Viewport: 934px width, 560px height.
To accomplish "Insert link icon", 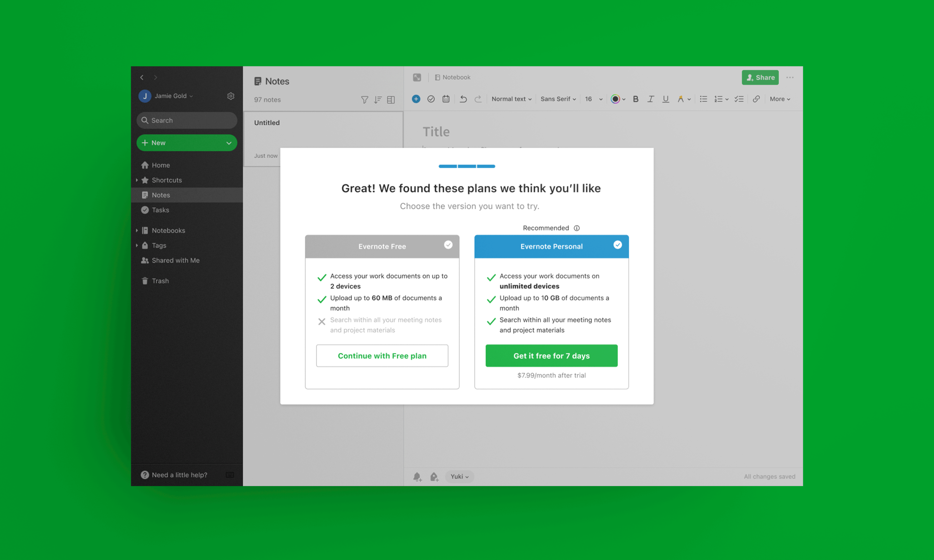I will click(x=756, y=99).
